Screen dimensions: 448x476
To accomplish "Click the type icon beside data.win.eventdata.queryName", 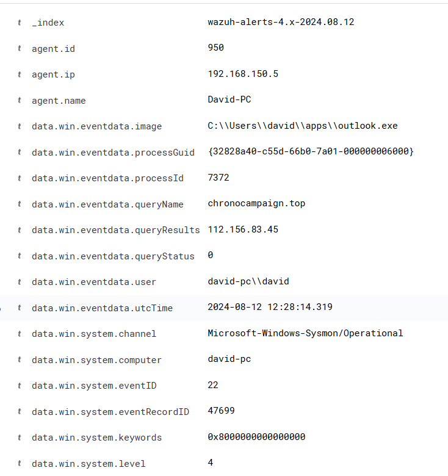I will (x=20, y=204).
